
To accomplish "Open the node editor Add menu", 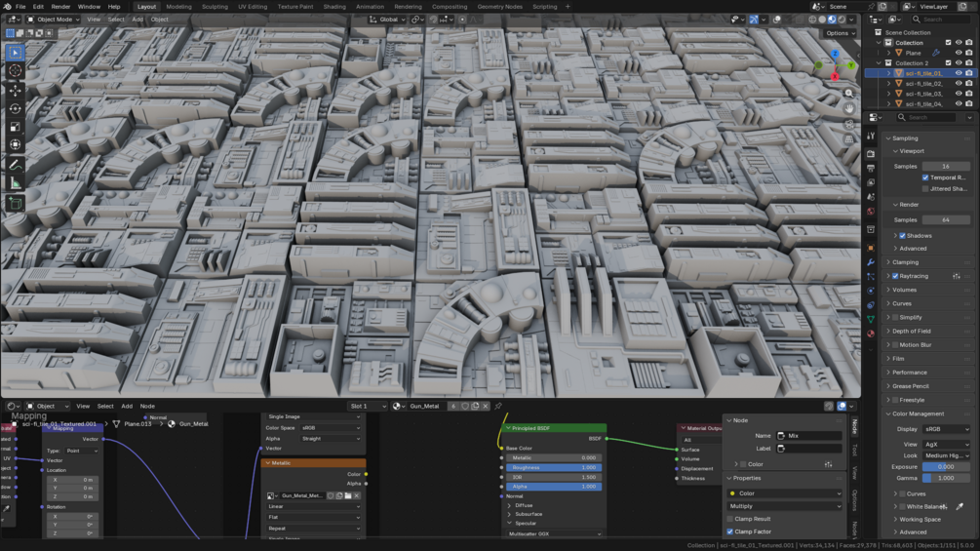I will click(x=127, y=406).
